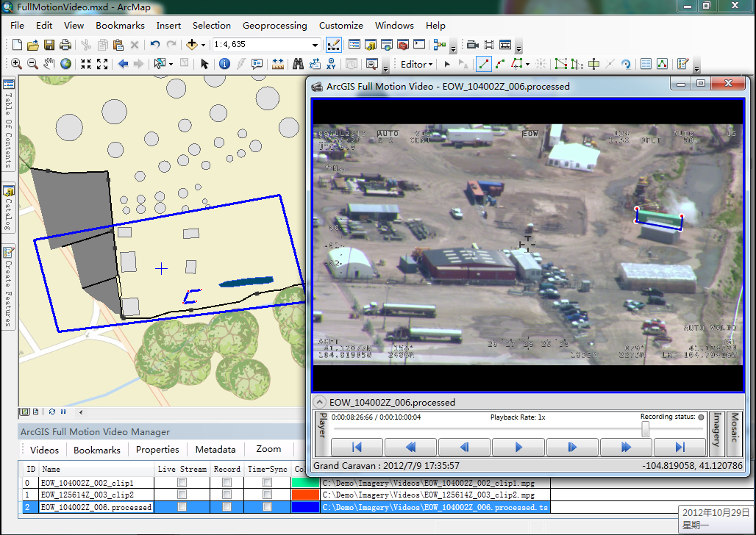Viewport: 756px width, 535px height.
Task: Open the Bookmarks tab in Video Manager
Action: tap(97, 450)
